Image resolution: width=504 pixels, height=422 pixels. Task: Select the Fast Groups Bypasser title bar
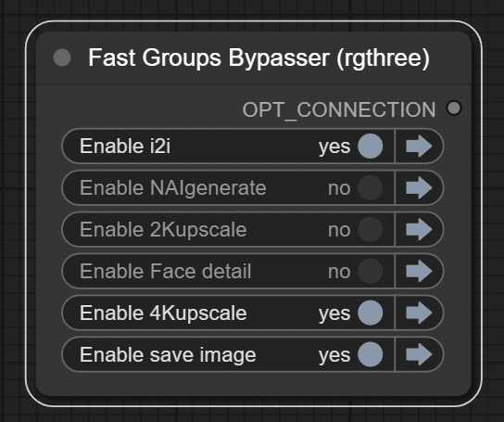pos(254,58)
